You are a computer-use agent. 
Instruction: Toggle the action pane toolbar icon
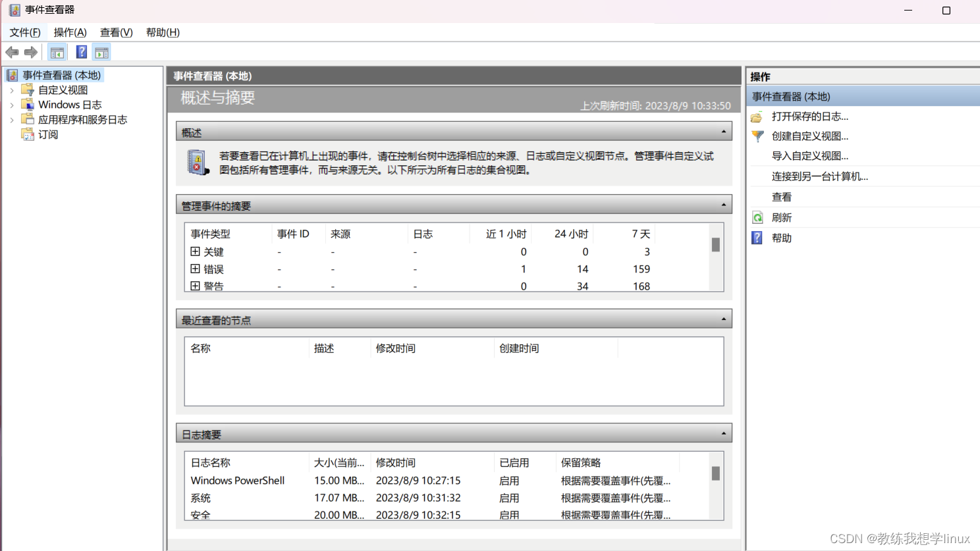101,53
